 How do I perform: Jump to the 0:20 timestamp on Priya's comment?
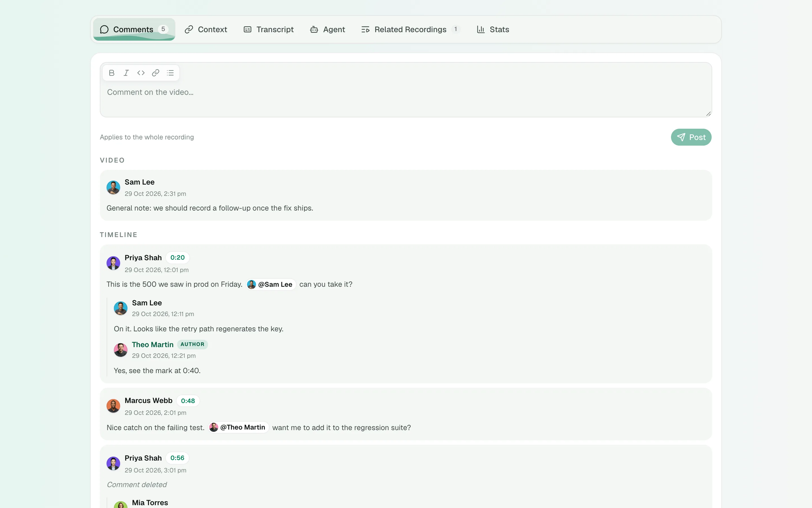[x=178, y=258]
